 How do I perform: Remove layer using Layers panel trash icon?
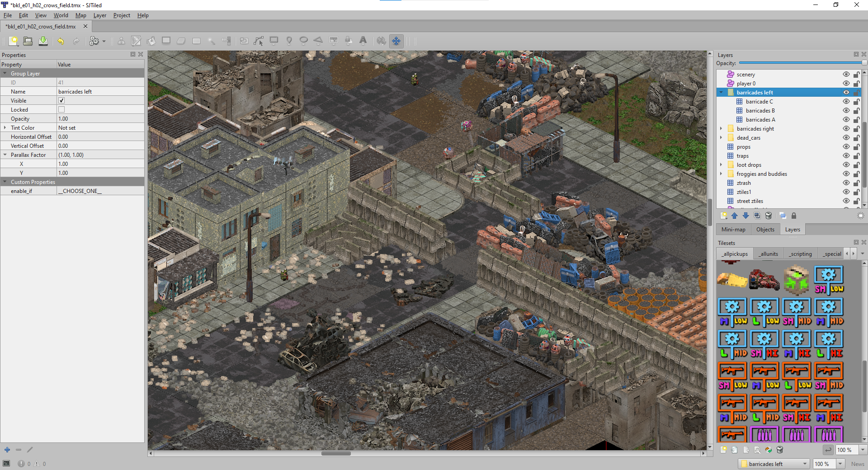(769, 216)
